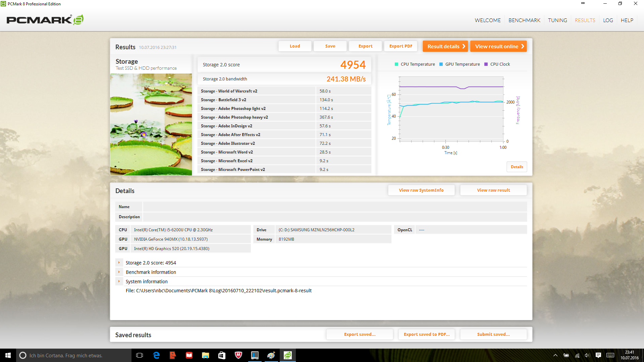This screenshot has height=362, width=644.
Task: Click the GPU Temperature legend swatch
Action: 441,64
